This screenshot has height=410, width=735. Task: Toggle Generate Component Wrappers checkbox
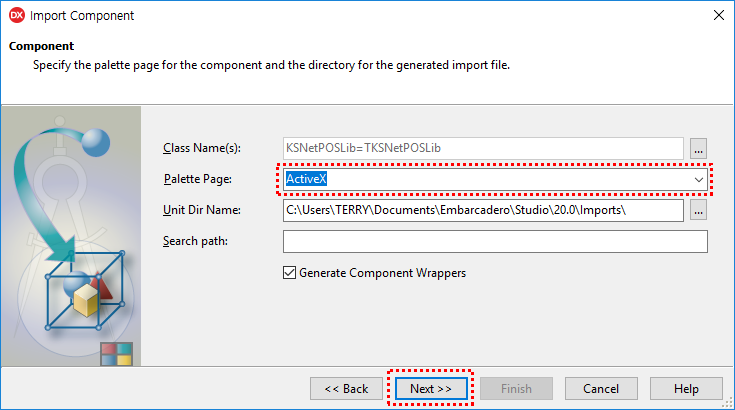[x=290, y=272]
